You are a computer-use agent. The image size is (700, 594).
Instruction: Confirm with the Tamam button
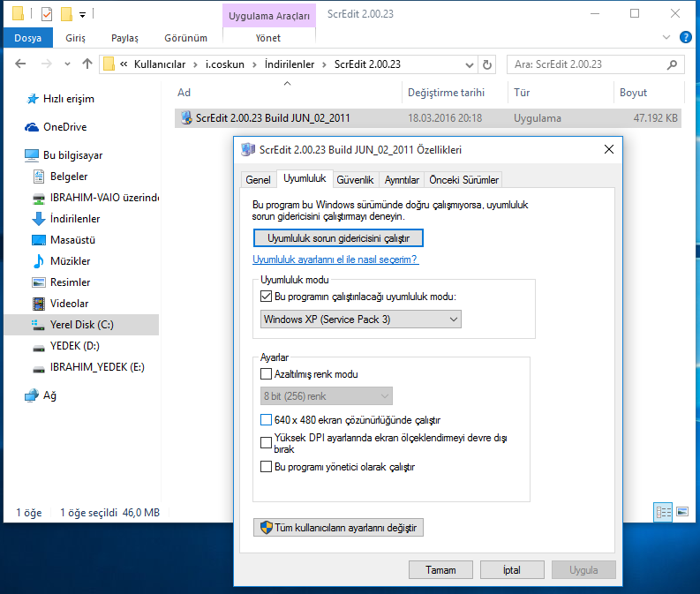click(x=440, y=570)
